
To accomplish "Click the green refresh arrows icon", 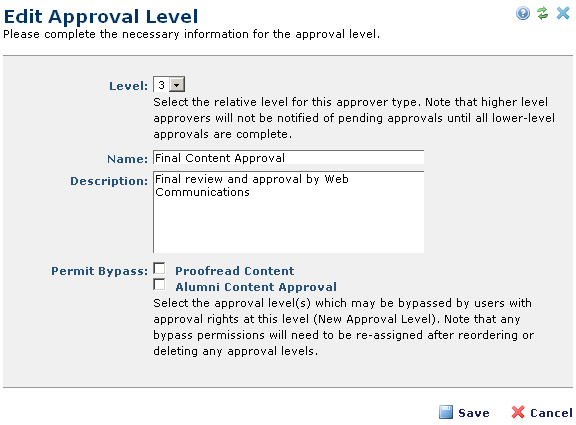I will [543, 13].
